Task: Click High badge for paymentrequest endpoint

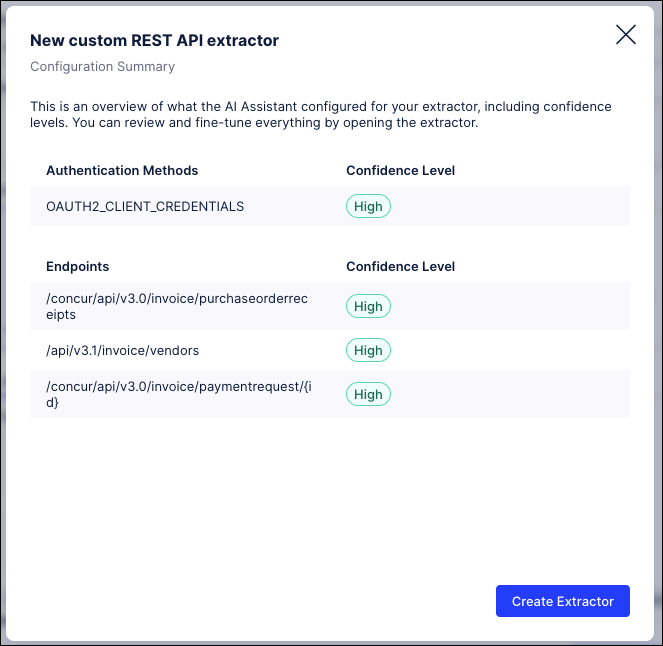Action: coord(368,394)
